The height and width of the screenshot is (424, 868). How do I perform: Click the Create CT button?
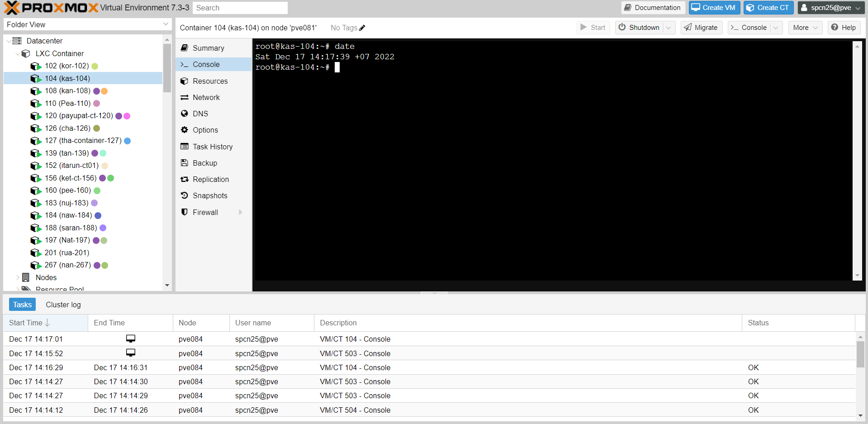coord(768,8)
